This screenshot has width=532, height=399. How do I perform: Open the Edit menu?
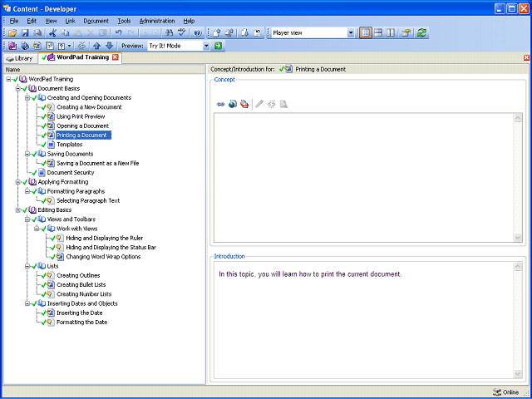coord(32,21)
